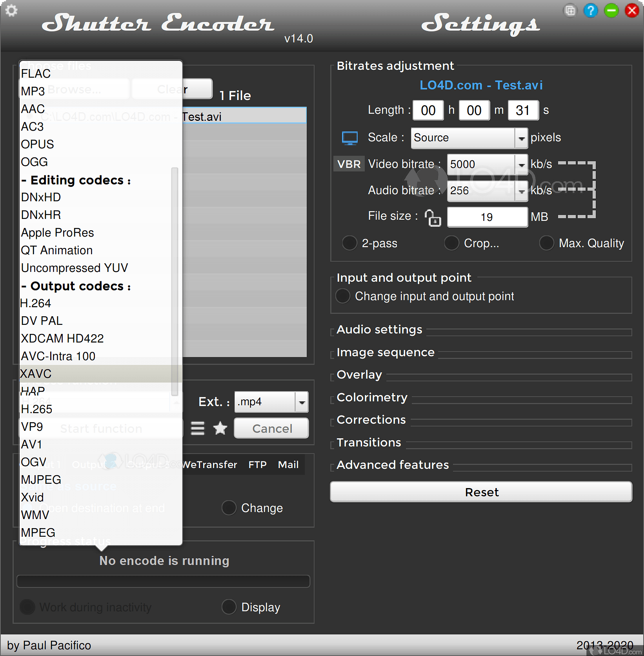This screenshot has height=656, width=644.
Task: Click the function list scrollbar
Action: [175, 282]
